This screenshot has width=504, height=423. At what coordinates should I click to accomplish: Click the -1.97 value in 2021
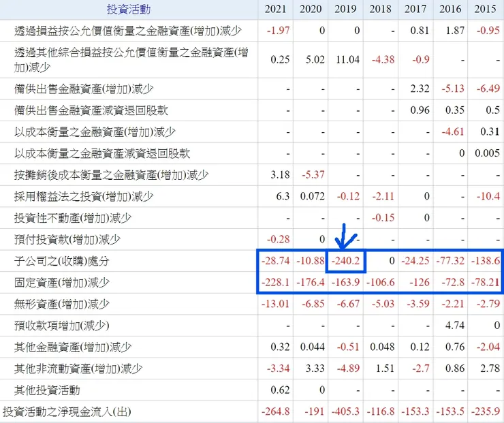279,31
